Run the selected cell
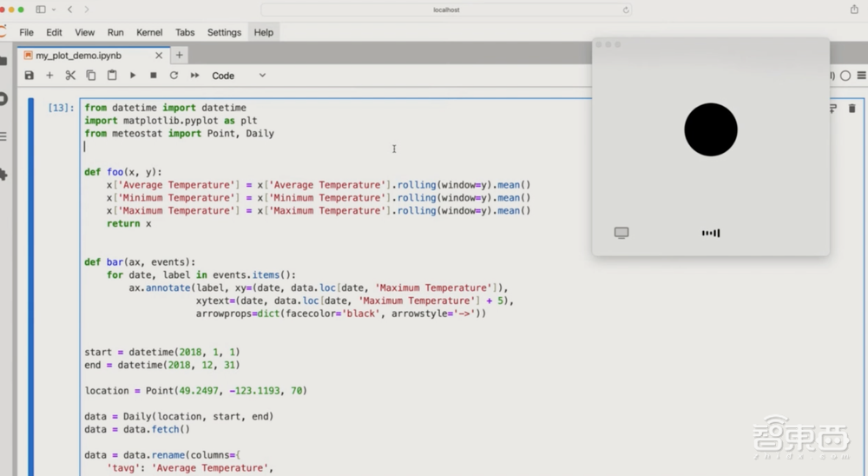This screenshot has height=476, width=868. [133, 76]
